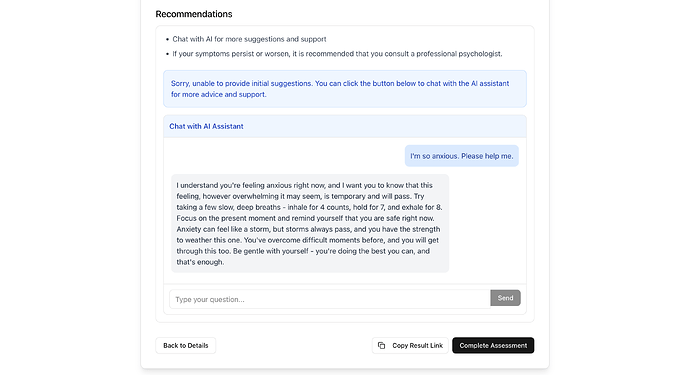Screen dimensions: 690x375
Task: Focus the 'Type your question...' input field
Action: 330,299
